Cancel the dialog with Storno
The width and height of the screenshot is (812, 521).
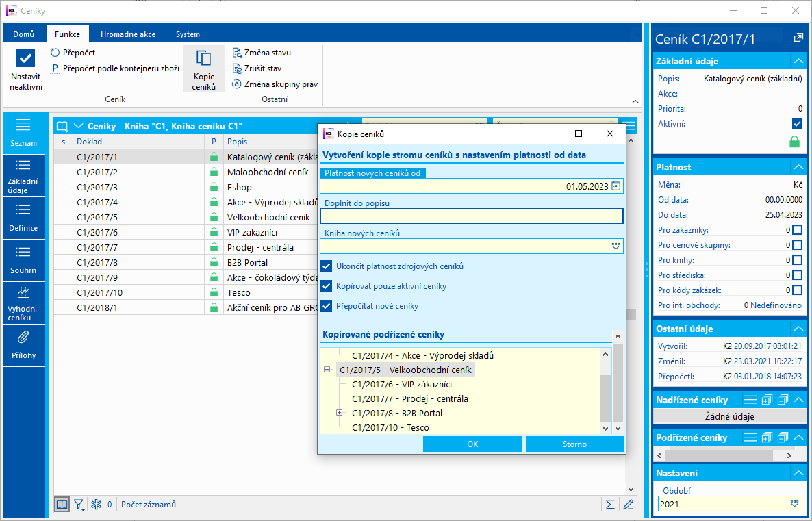coord(574,444)
